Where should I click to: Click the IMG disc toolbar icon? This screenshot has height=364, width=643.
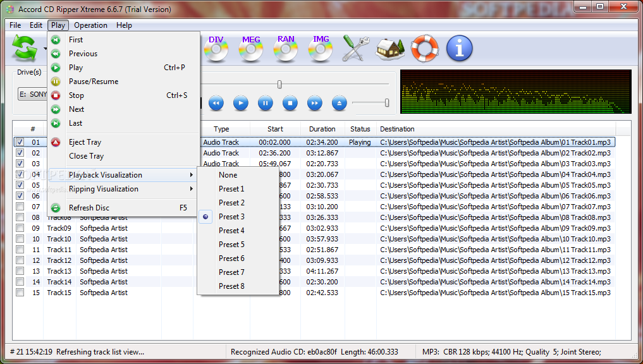click(x=321, y=49)
